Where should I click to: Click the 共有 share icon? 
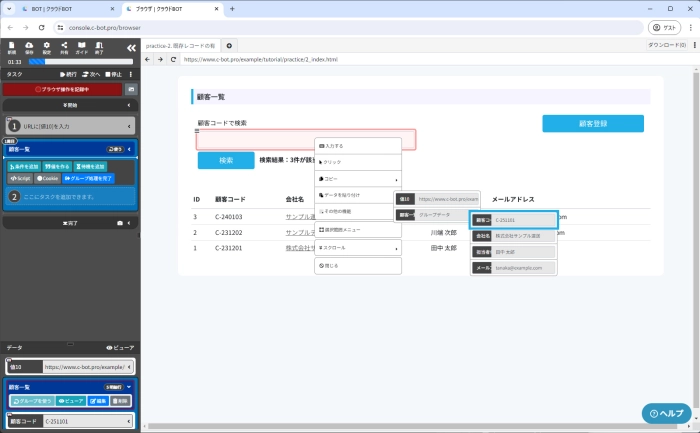pos(64,47)
